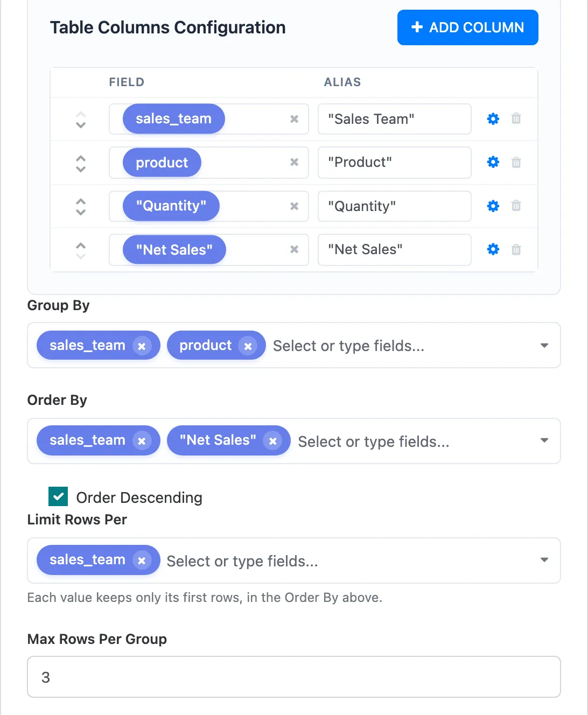Open settings gear for Quantity column
This screenshot has height=715, width=588.
tap(493, 206)
